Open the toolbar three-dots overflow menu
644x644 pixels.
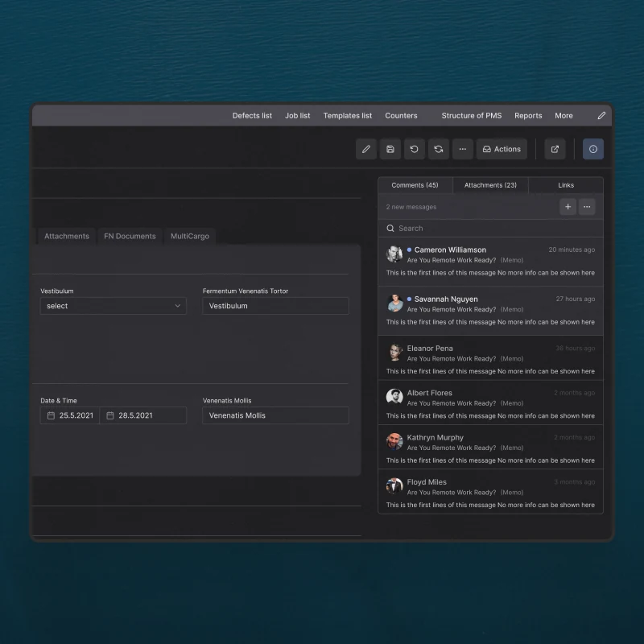462,149
